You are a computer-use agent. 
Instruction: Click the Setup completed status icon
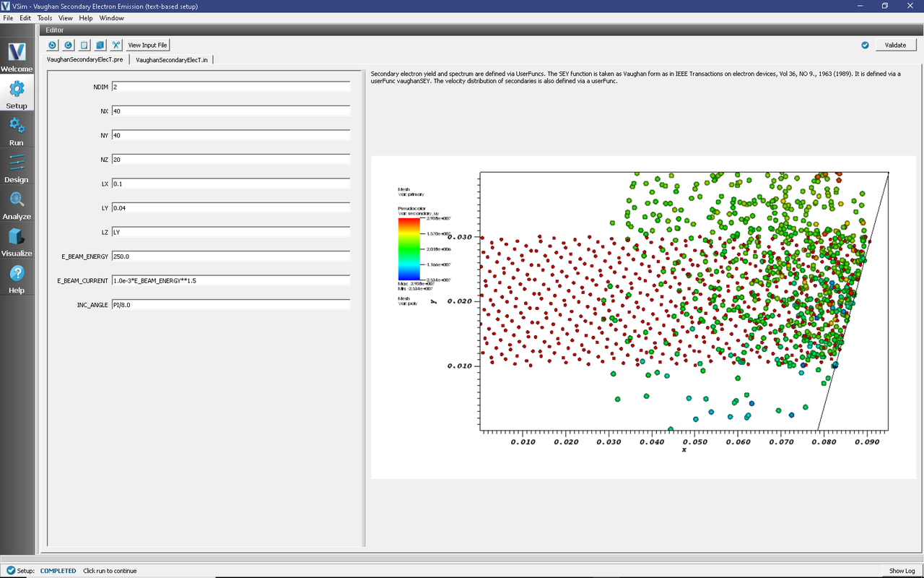(x=10, y=571)
